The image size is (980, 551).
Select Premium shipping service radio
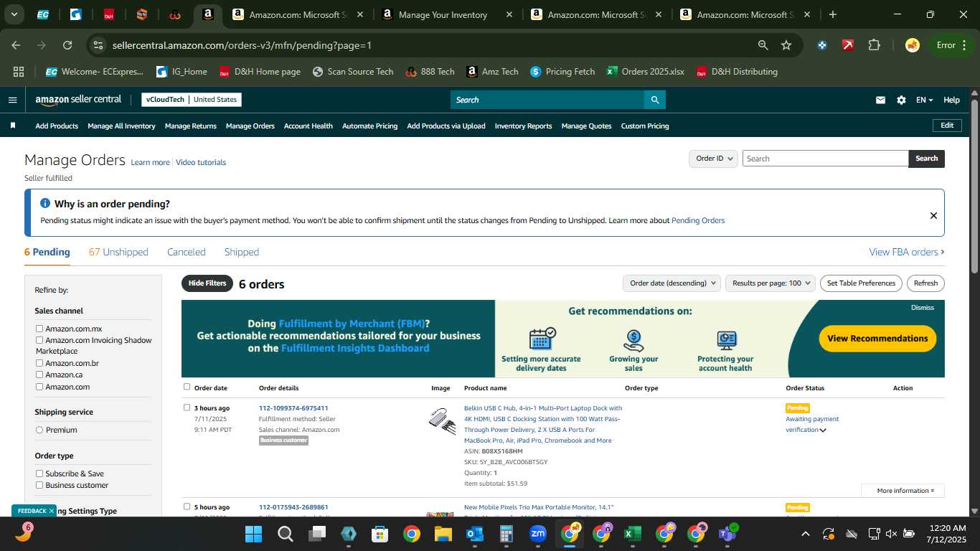click(39, 430)
